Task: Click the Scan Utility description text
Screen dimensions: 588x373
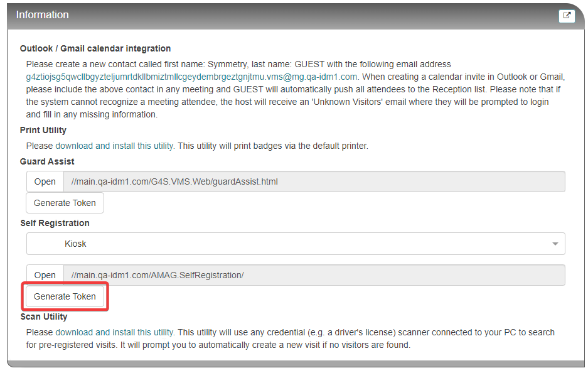Action: [291, 338]
